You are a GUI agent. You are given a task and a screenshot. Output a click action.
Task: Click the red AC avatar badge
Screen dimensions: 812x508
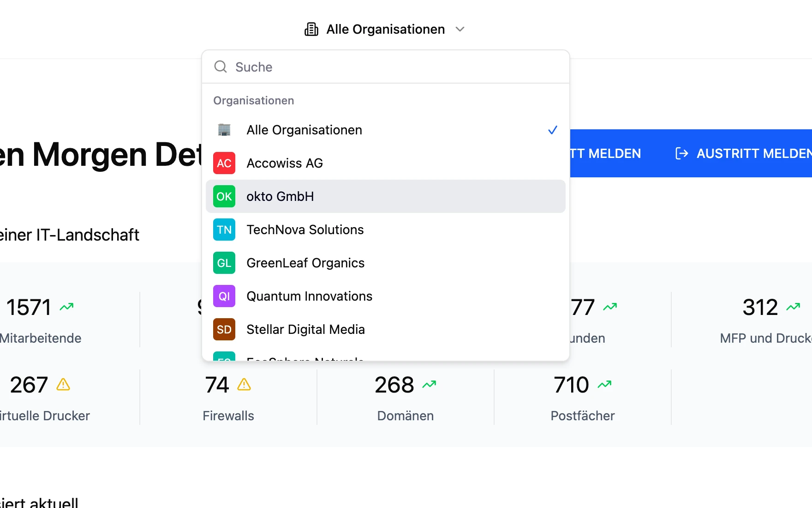[x=224, y=163]
